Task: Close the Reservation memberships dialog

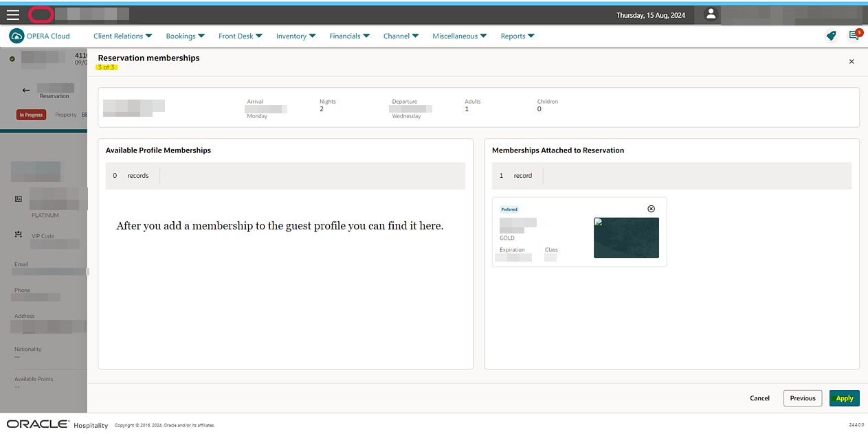Action: point(852,61)
